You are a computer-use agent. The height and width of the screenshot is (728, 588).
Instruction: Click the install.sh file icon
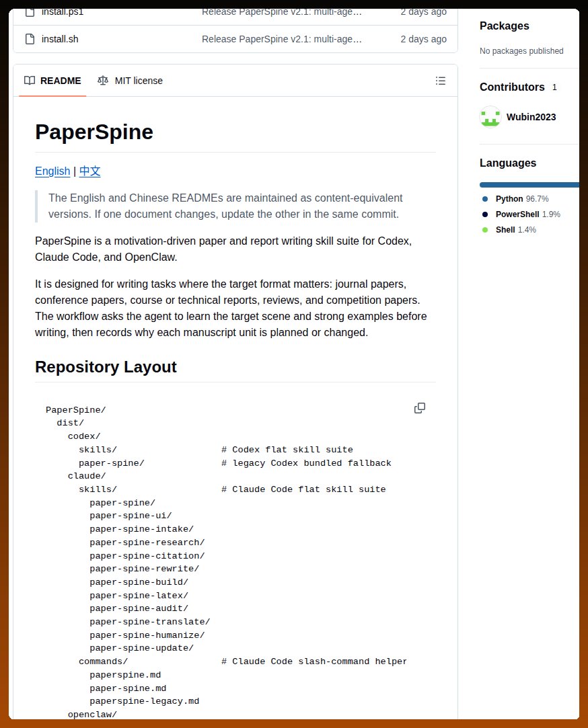pos(30,39)
